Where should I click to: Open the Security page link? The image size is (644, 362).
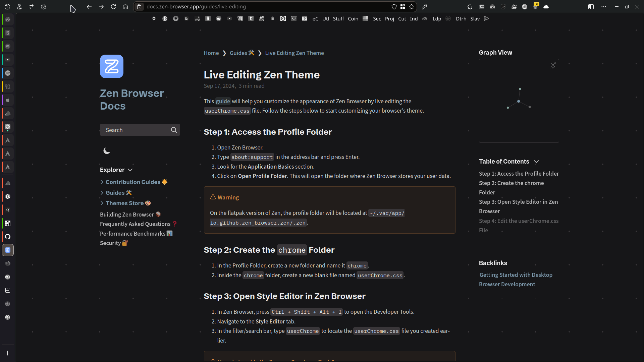114,243
